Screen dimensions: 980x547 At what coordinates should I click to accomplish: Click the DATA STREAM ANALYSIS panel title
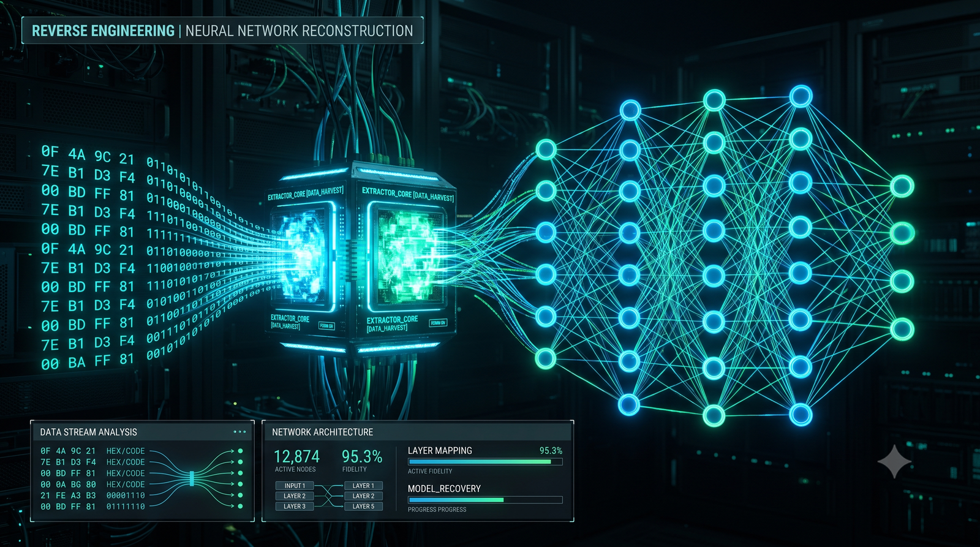tap(89, 432)
